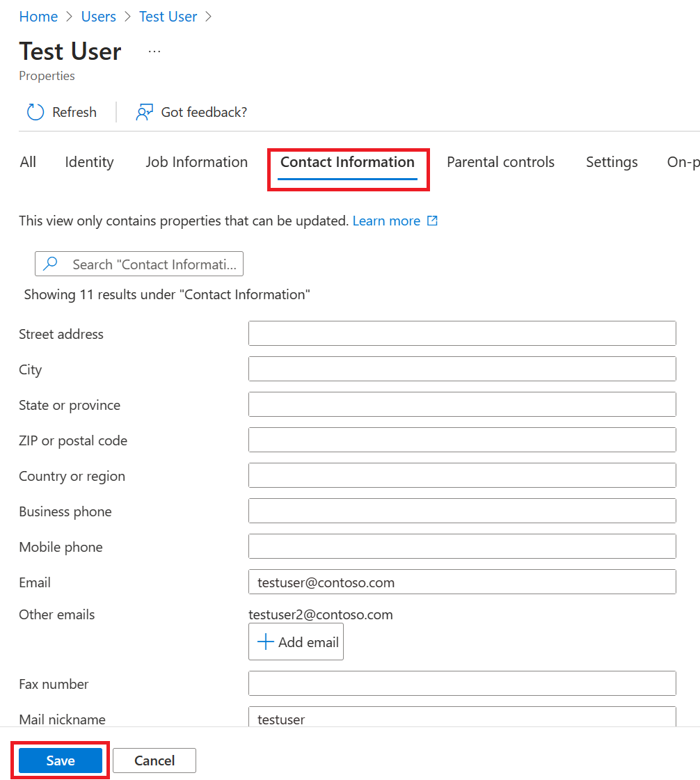Open the Job Information tab
Image resolution: width=700 pixels, height=780 pixels.
coord(196,162)
